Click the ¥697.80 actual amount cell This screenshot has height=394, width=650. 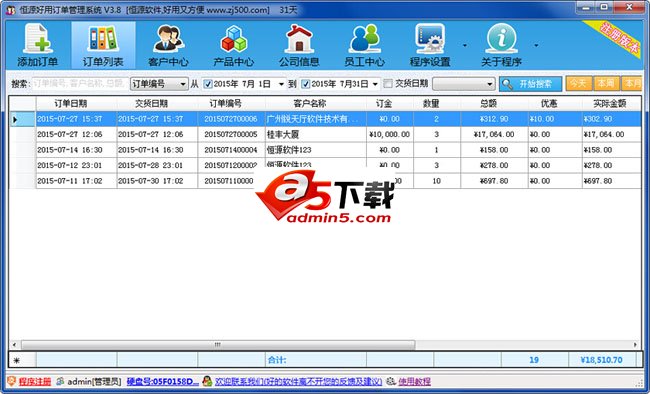click(611, 181)
